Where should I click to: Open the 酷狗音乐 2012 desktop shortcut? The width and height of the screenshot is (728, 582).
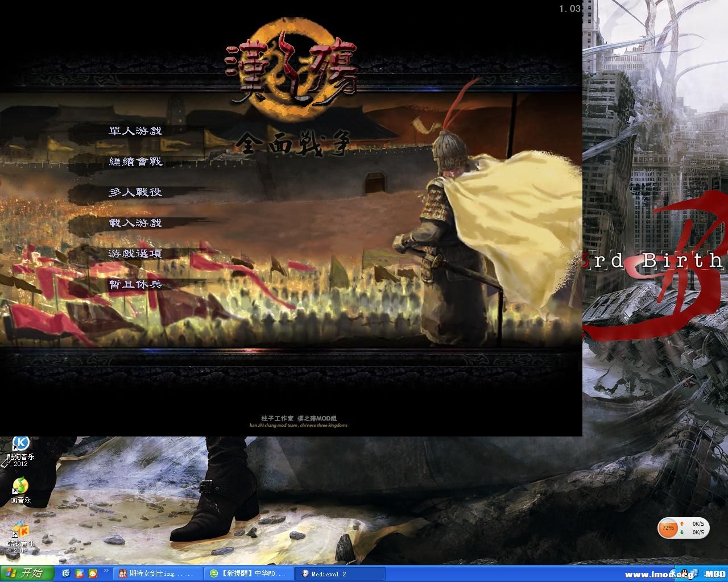tap(21, 444)
